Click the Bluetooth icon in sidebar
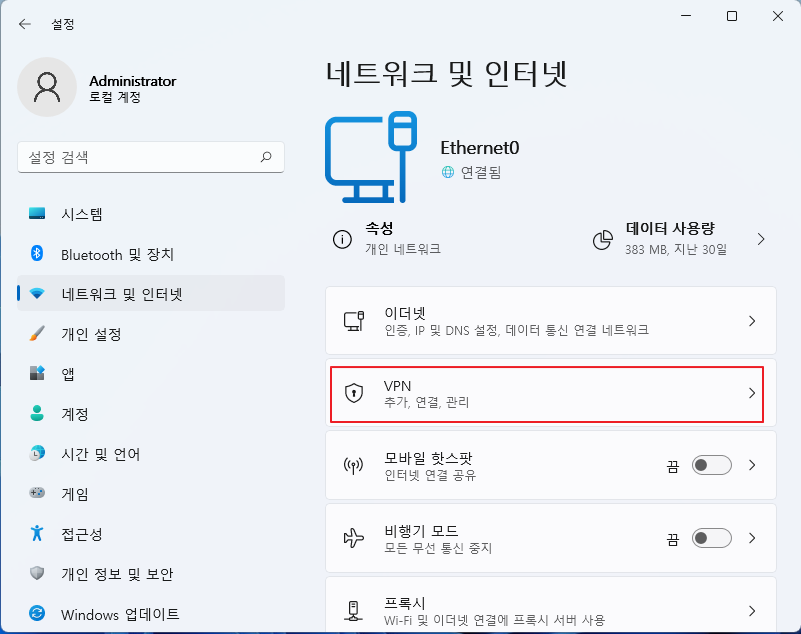Image resolution: width=801 pixels, height=634 pixels. point(37,253)
